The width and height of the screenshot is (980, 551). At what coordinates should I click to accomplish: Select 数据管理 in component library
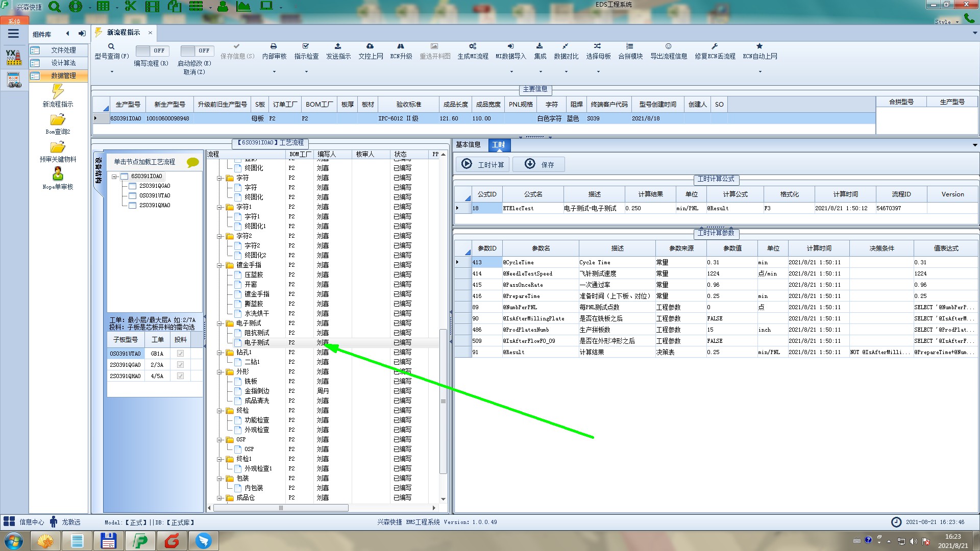(x=63, y=76)
